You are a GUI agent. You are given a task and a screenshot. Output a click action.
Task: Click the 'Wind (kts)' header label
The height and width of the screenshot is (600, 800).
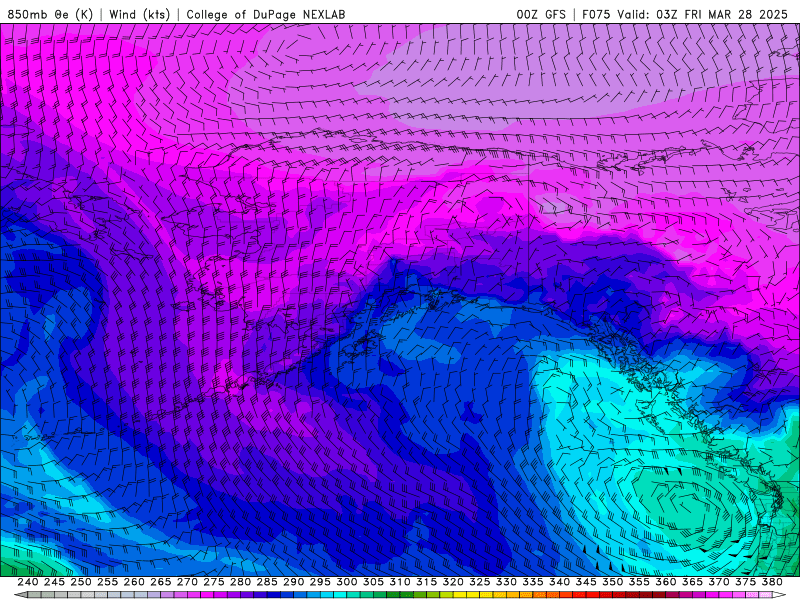click(x=140, y=14)
